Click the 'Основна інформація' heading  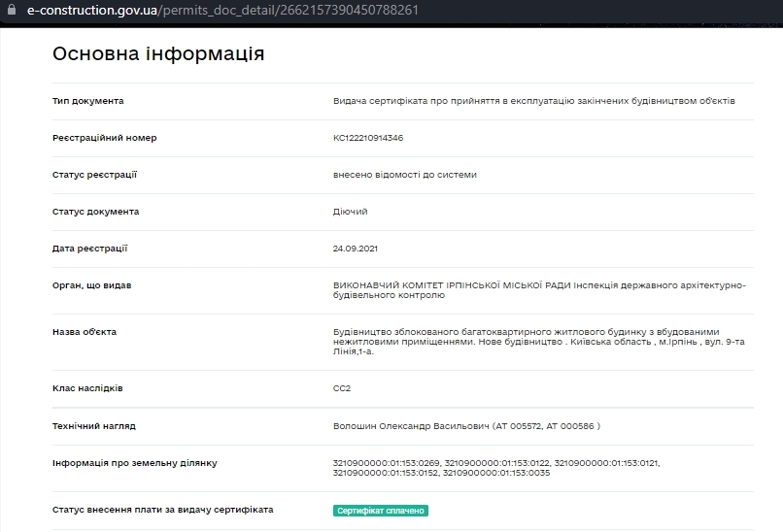[x=158, y=53]
